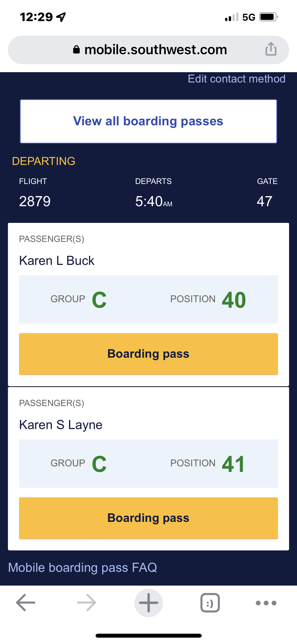Tap the share icon in address bar
The width and height of the screenshot is (297, 644).
pyautogui.click(x=271, y=49)
